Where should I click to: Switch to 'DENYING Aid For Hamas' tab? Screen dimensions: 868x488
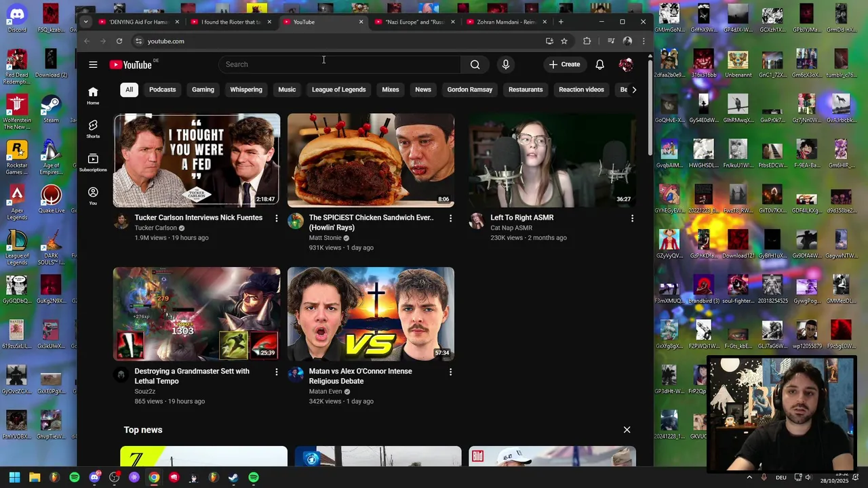point(138,22)
